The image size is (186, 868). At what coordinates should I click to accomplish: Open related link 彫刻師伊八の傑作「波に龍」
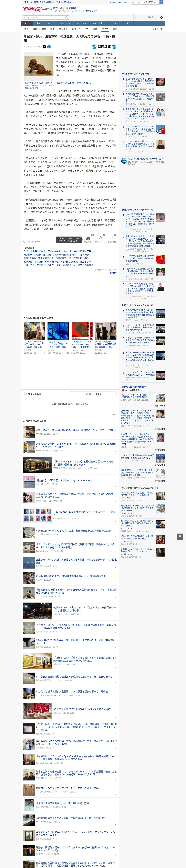pos(56,255)
